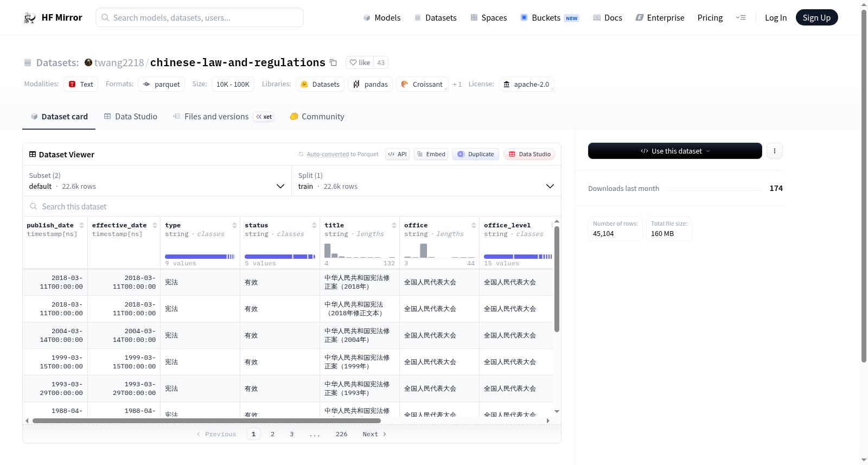Image resolution: width=868 pixels, height=465 pixels.
Task: Go to Spaces in navigation
Action: [x=488, y=17]
